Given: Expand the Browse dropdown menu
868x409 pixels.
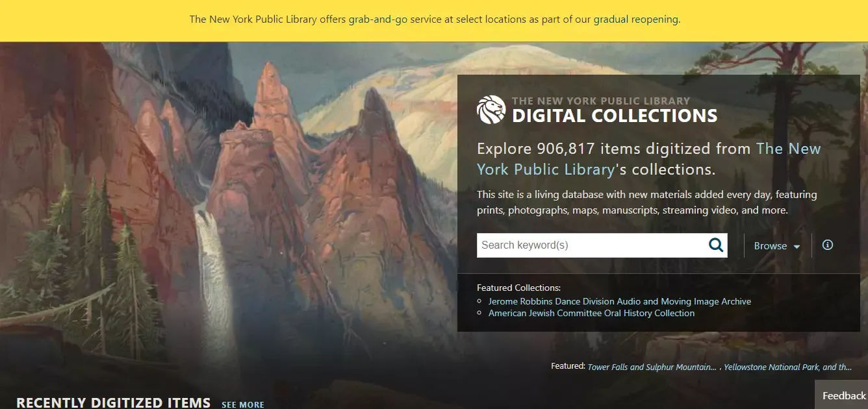Looking at the screenshot, I should pyautogui.click(x=777, y=246).
